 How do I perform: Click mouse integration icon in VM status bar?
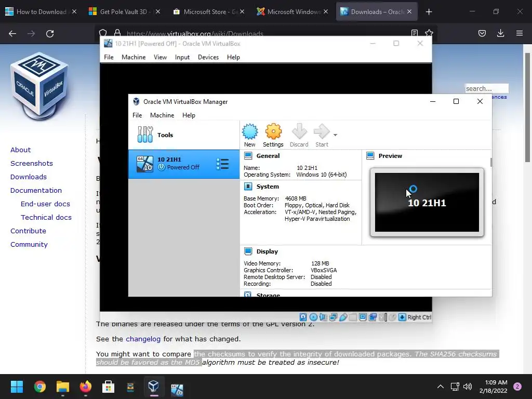pyautogui.click(x=392, y=317)
